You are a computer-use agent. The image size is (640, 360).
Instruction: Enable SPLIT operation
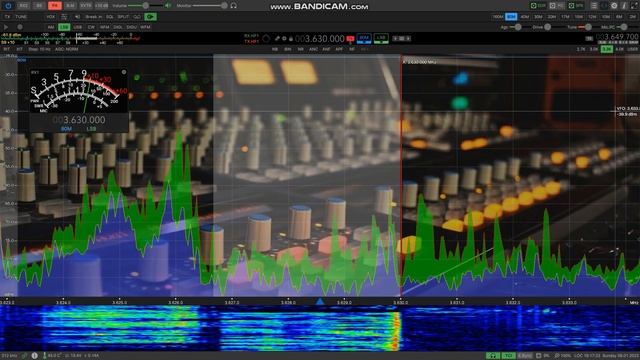pos(123,17)
